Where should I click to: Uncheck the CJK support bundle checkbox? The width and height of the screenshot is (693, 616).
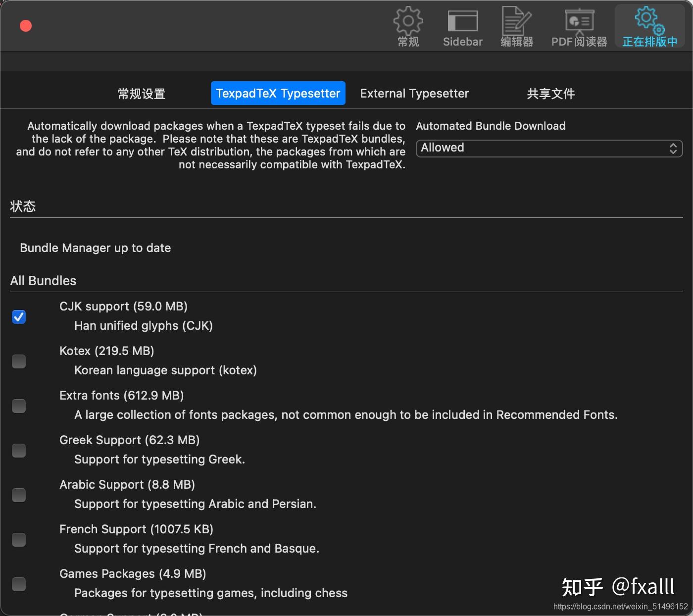pyautogui.click(x=19, y=317)
